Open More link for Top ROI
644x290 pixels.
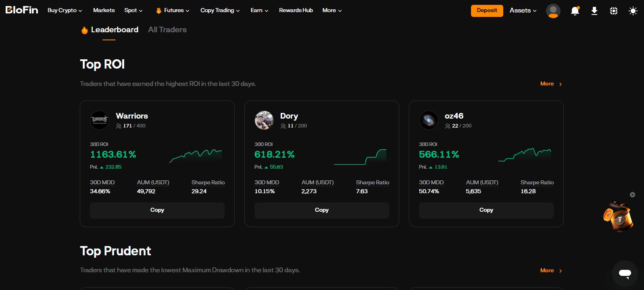551,84
